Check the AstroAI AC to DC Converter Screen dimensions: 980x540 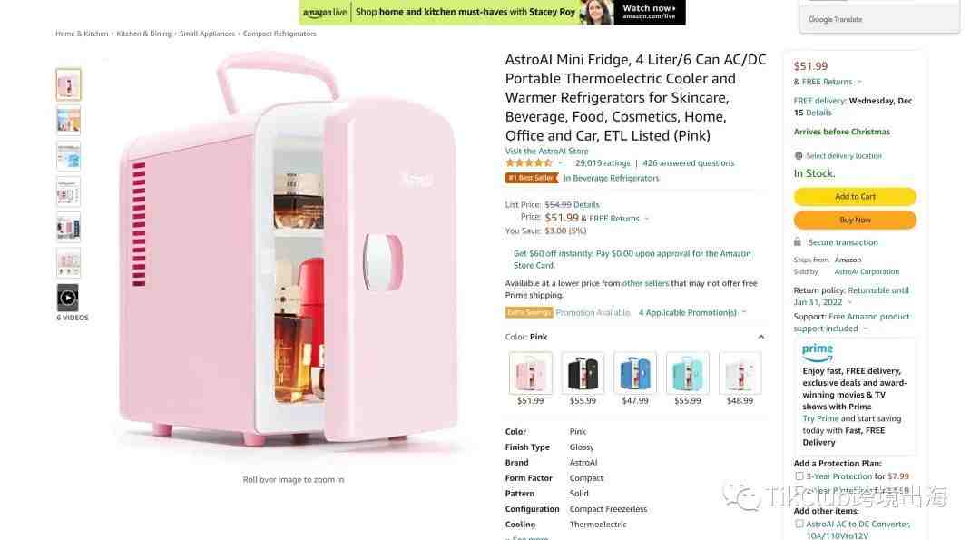[x=799, y=525]
